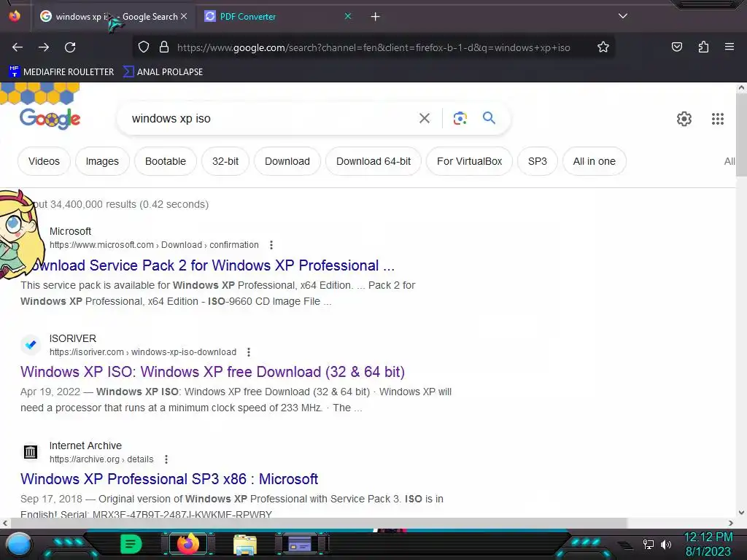
Task: Bookmark this page with the star icon
Action: pyautogui.click(x=603, y=47)
